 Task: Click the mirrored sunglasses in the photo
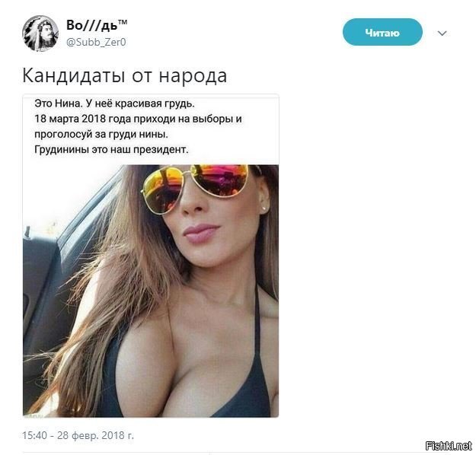pyautogui.click(x=194, y=186)
